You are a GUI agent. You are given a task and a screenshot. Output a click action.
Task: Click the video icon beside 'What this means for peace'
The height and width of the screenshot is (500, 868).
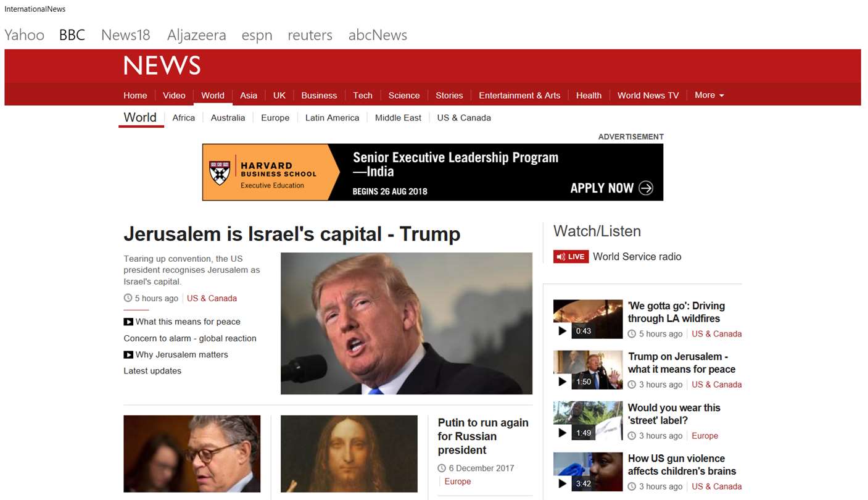(x=128, y=322)
